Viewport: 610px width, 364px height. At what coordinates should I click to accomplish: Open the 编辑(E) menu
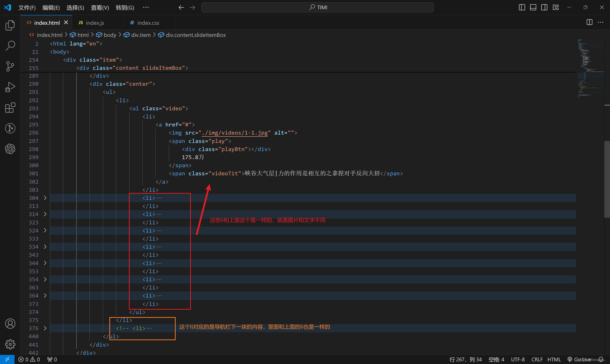[x=51, y=8]
